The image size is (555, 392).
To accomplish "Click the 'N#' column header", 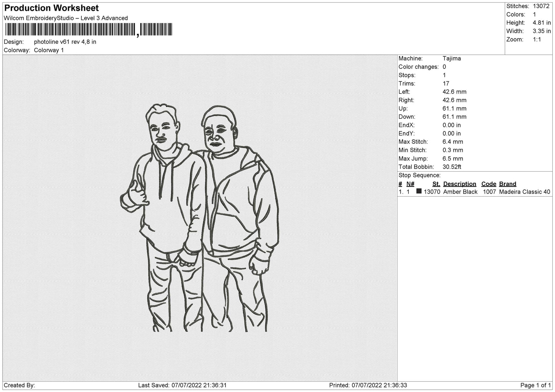I will coord(410,184).
